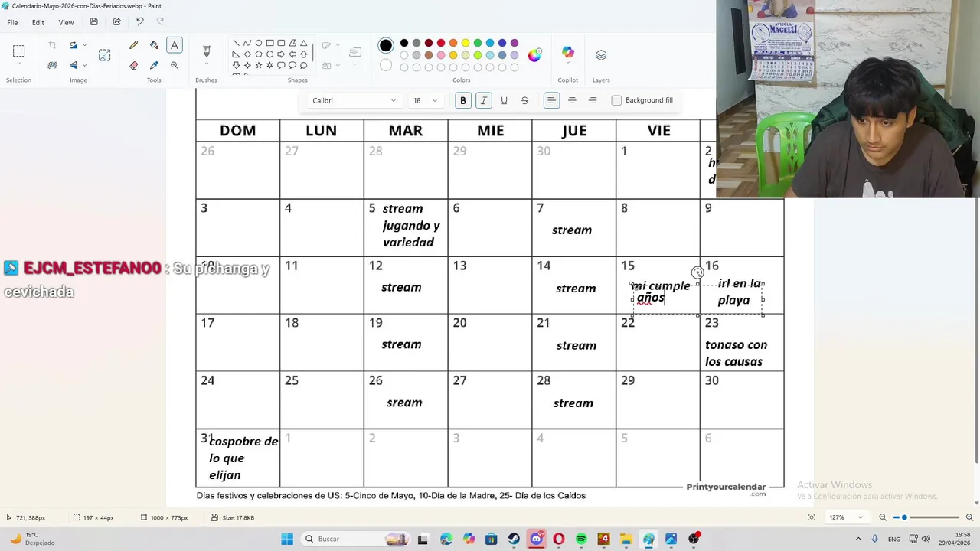
Task: Click the Fit to window icon
Action: pos(812,517)
